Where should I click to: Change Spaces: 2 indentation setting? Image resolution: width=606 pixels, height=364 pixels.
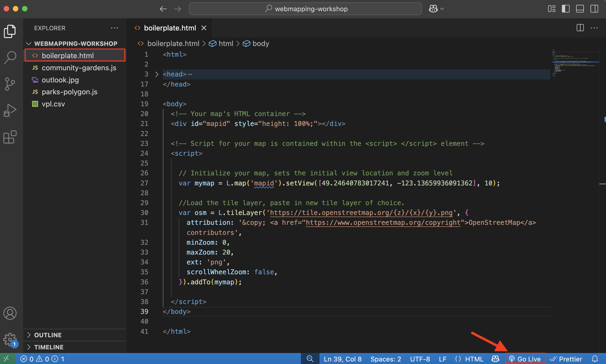pos(386,359)
